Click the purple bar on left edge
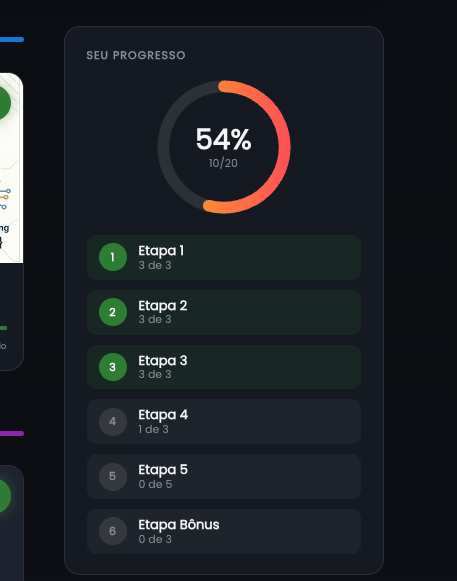 (x=12, y=434)
